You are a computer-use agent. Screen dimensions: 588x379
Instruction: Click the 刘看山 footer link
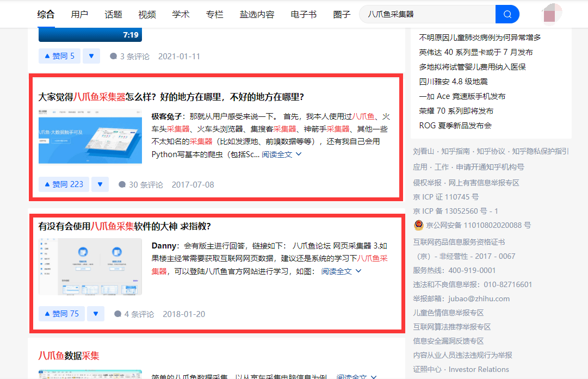pos(423,151)
